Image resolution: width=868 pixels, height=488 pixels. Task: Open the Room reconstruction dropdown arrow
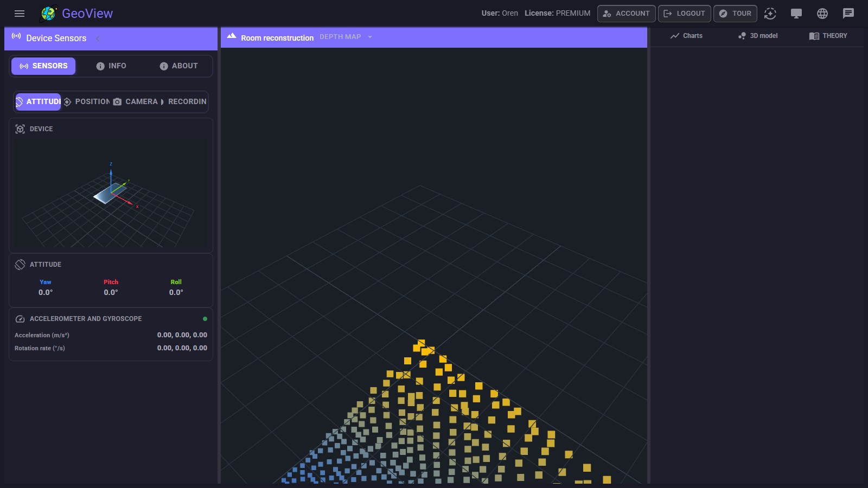click(370, 37)
